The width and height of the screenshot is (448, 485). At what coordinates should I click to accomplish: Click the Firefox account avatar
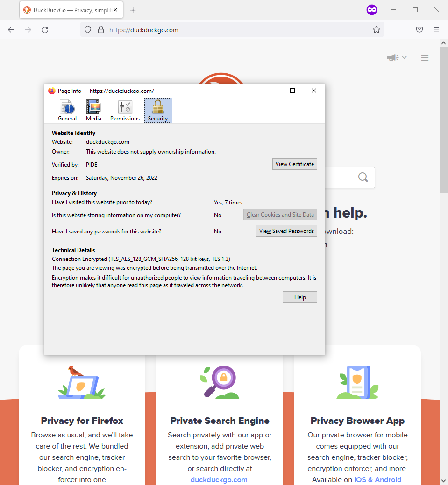[371, 9]
